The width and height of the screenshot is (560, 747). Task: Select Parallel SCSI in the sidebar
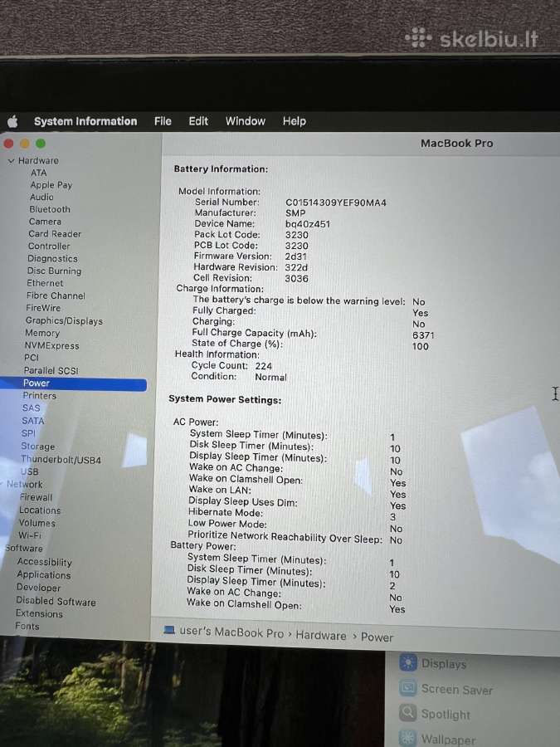click(x=51, y=370)
